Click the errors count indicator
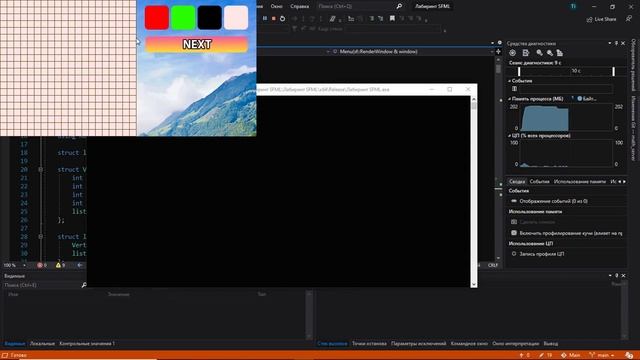Image resolution: width=640 pixels, height=360 pixels. pyautogui.click(x=42, y=265)
